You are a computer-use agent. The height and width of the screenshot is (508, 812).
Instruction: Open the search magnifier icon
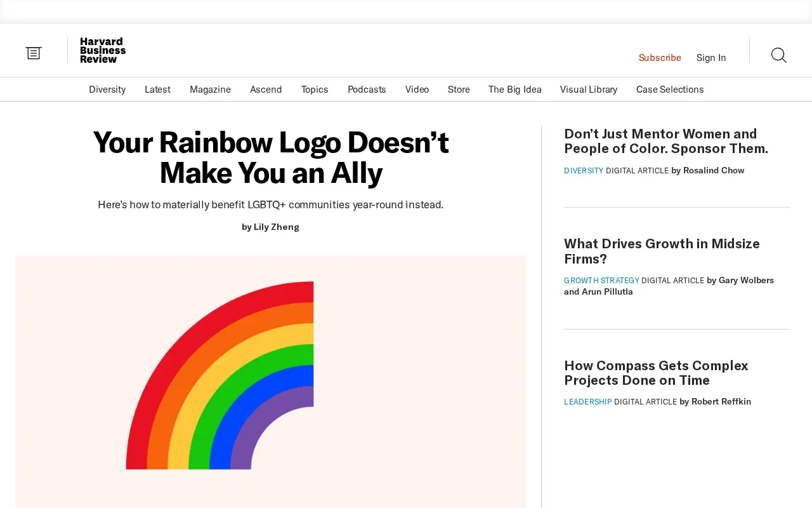coord(779,55)
